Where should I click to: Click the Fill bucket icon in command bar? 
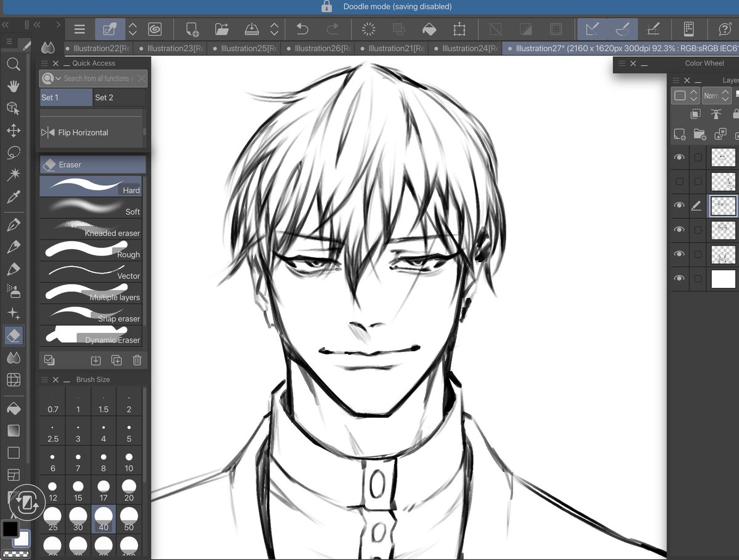[x=429, y=29]
